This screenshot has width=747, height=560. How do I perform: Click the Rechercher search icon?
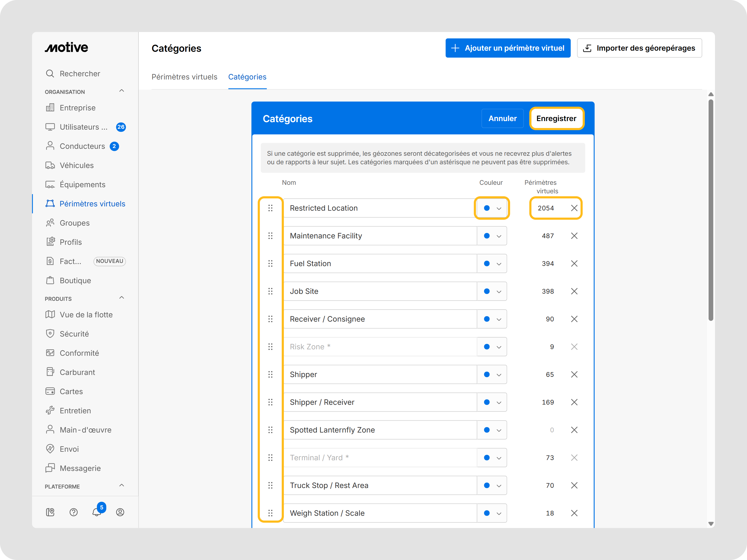[x=50, y=74]
